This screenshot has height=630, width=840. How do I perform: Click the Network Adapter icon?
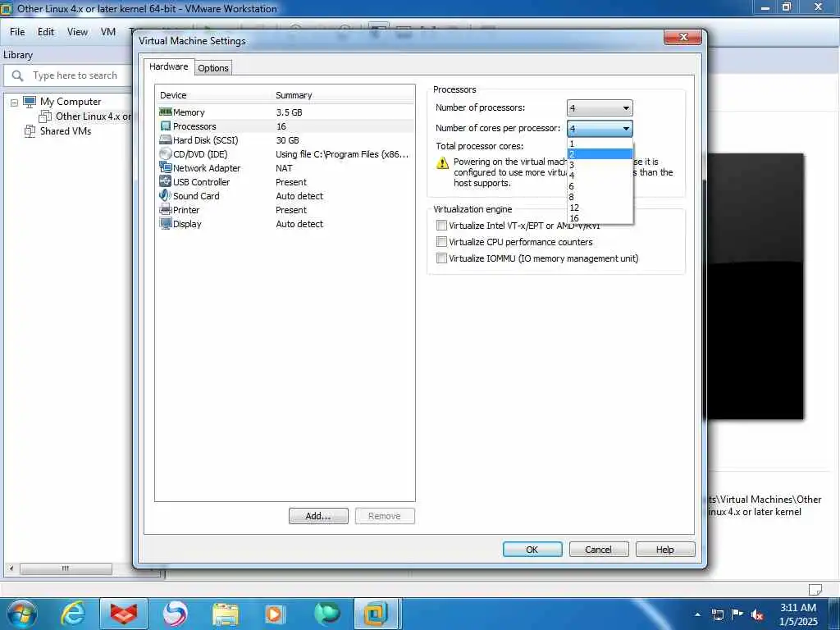(x=165, y=167)
